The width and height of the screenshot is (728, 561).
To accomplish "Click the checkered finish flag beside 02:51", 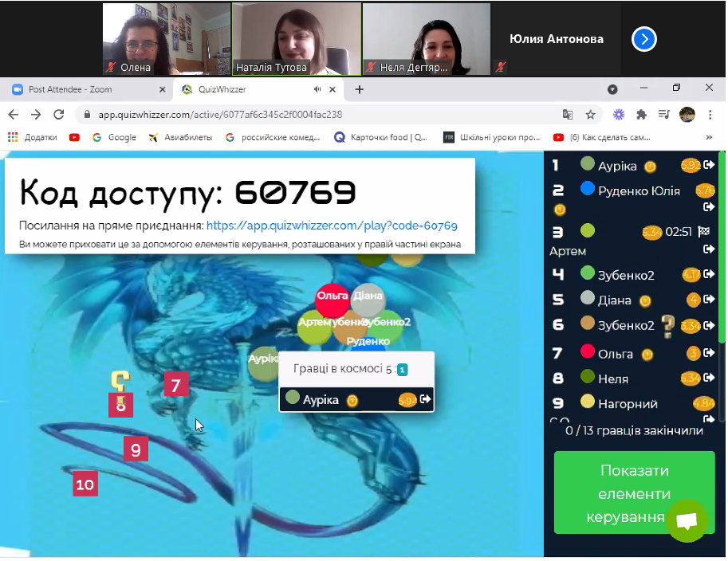I will (x=704, y=231).
